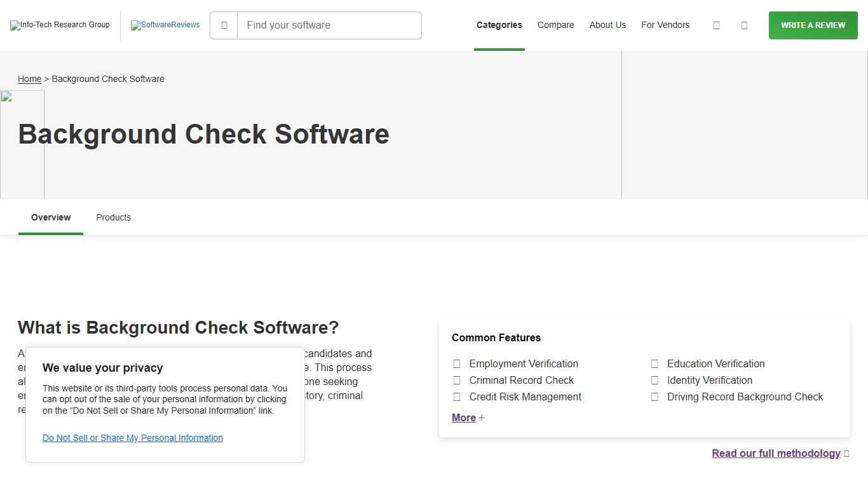Check the Credit Risk Management feature checkbox
The image size is (868, 488).
[457, 396]
